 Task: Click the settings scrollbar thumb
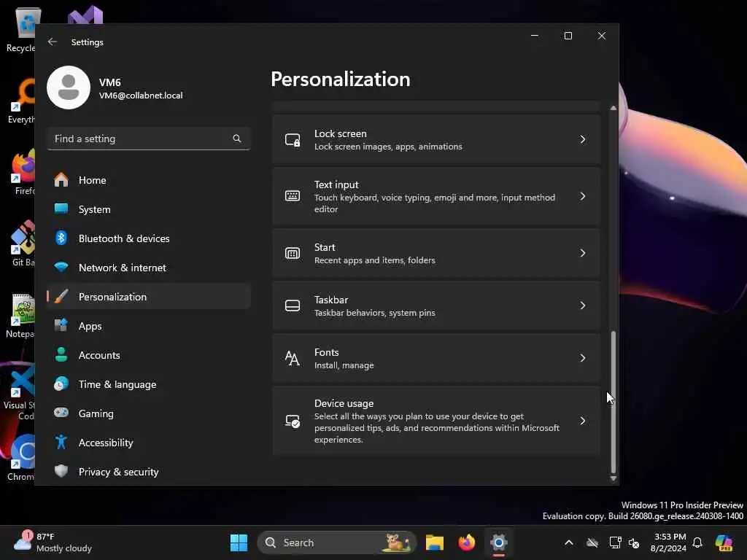(x=613, y=402)
